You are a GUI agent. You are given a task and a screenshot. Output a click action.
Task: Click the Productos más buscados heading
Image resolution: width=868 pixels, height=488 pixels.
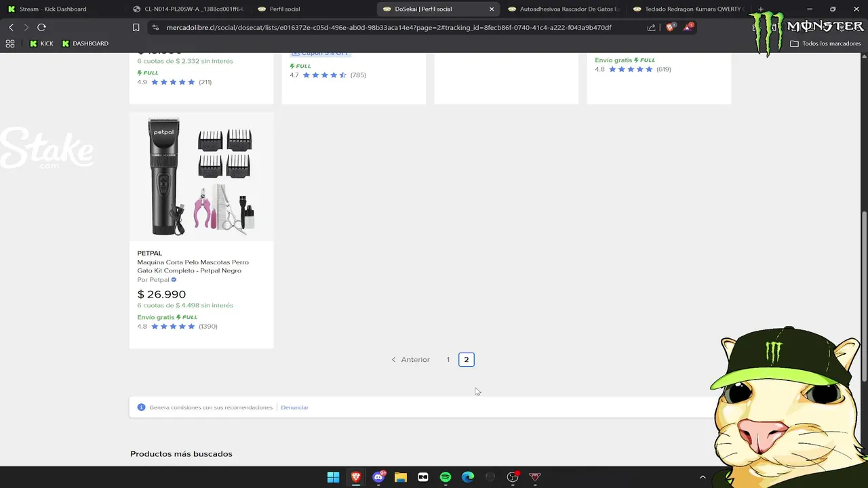click(x=181, y=454)
